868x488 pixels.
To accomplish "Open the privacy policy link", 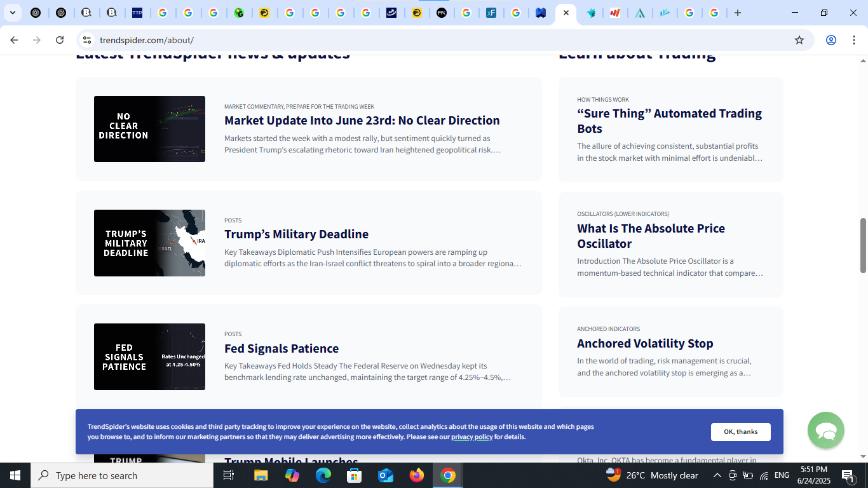I will (x=471, y=437).
